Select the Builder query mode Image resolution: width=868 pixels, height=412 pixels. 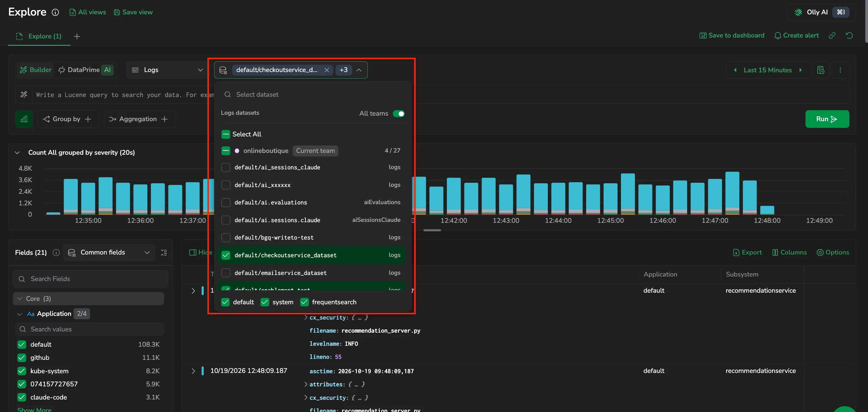pyautogui.click(x=35, y=70)
